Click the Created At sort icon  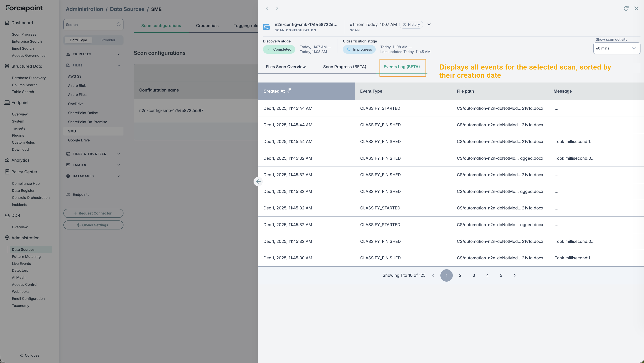[x=289, y=91]
